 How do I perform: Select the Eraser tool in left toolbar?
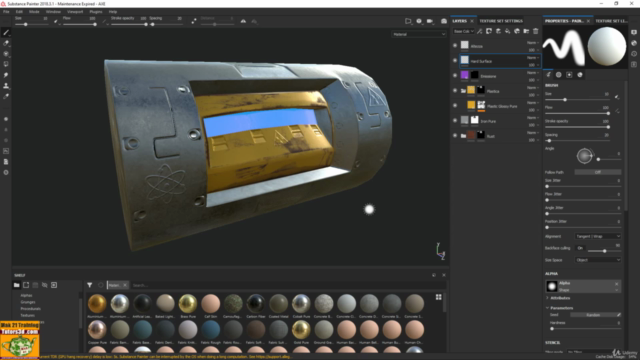(x=6, y=43)
